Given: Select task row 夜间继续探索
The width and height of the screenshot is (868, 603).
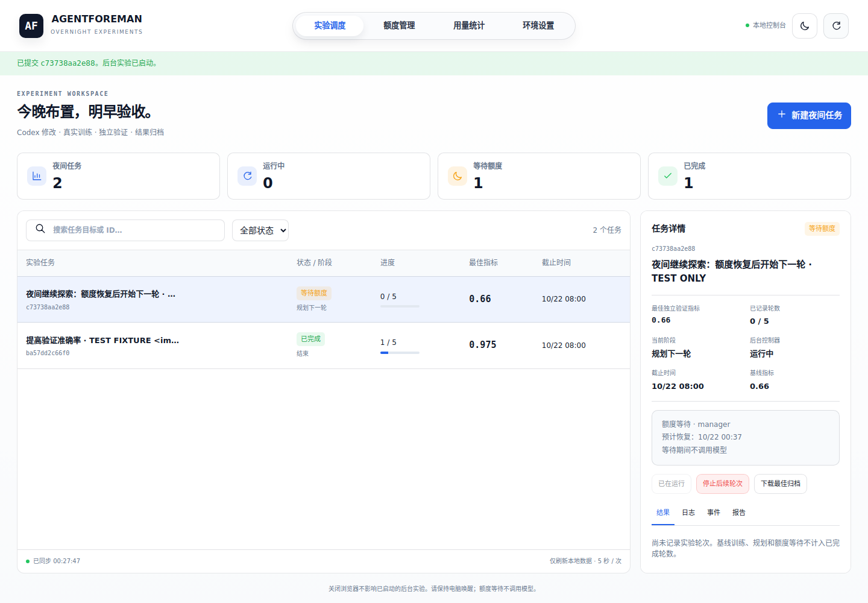Looking at the screenshot, I should pos(324,300).
